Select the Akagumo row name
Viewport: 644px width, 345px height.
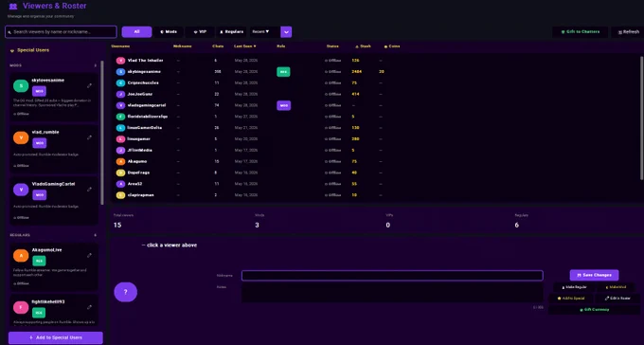coord(137,161)
